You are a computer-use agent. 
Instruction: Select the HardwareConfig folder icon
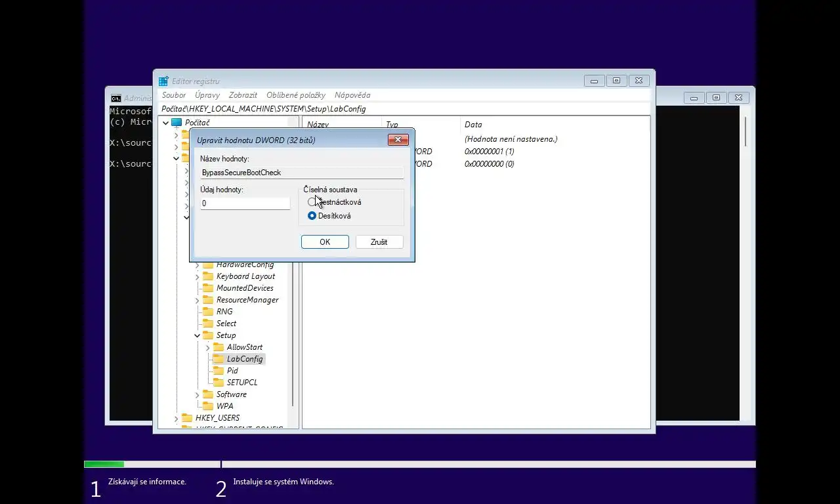pos(208,264)
